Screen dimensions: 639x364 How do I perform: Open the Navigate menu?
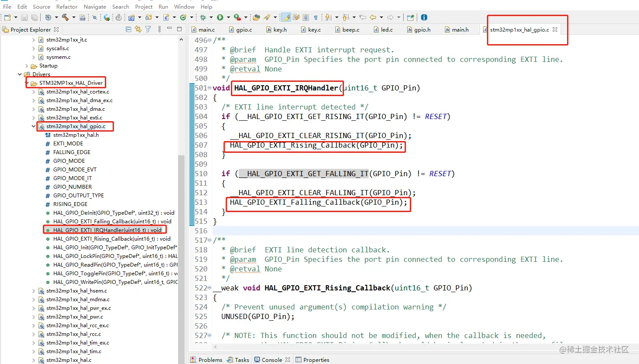(x=95, y=6)
